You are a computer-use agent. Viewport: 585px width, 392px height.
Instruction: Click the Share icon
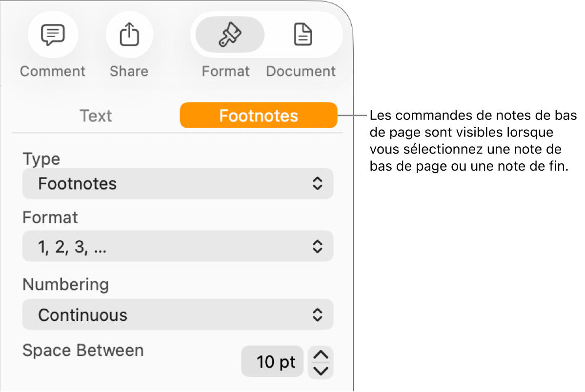coord(129,34)
